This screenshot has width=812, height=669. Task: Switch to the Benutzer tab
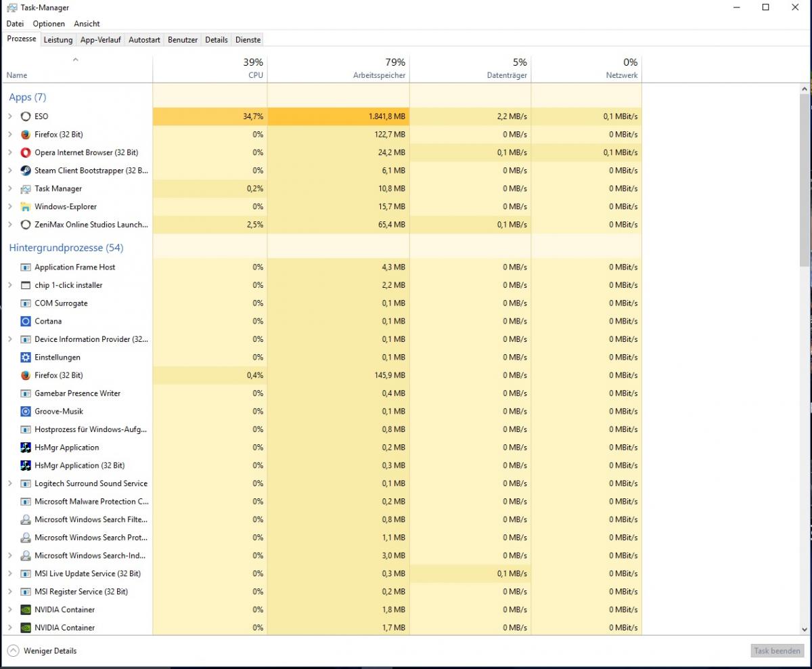coord(183,40)
